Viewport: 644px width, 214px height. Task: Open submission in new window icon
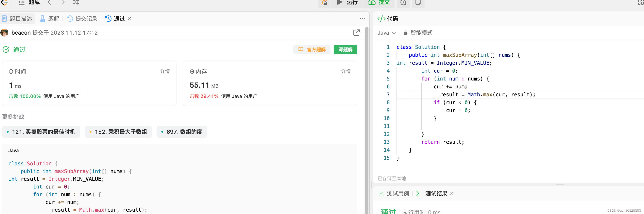(x=356, y=33)
